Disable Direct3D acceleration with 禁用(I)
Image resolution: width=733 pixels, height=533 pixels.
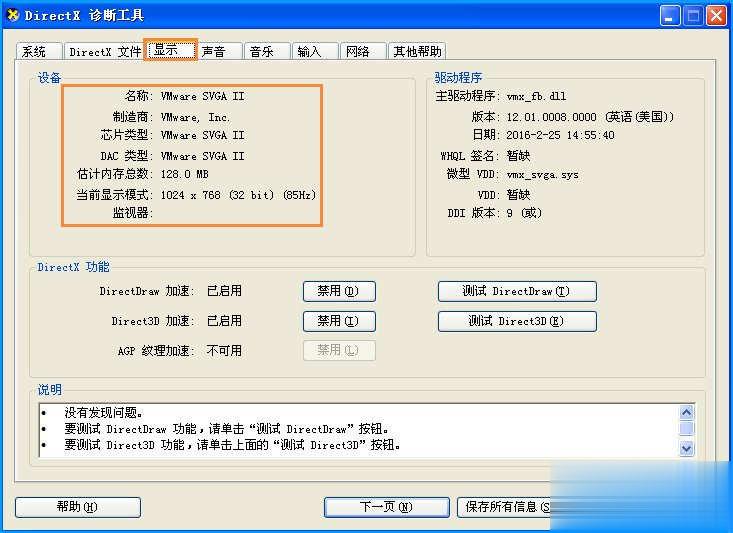pyautogui.click(x=339, y=321)
